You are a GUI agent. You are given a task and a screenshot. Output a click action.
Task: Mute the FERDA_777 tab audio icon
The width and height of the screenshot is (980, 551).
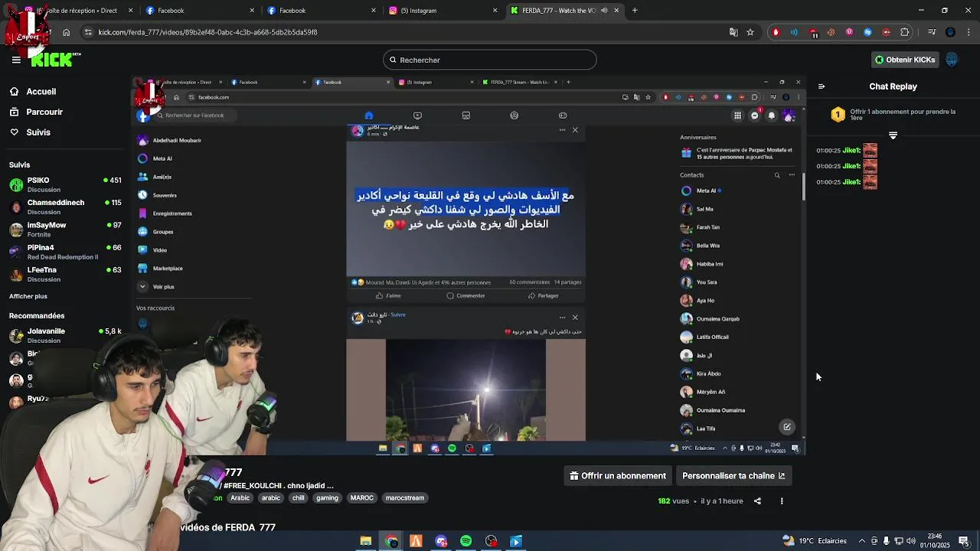point(605,11)
